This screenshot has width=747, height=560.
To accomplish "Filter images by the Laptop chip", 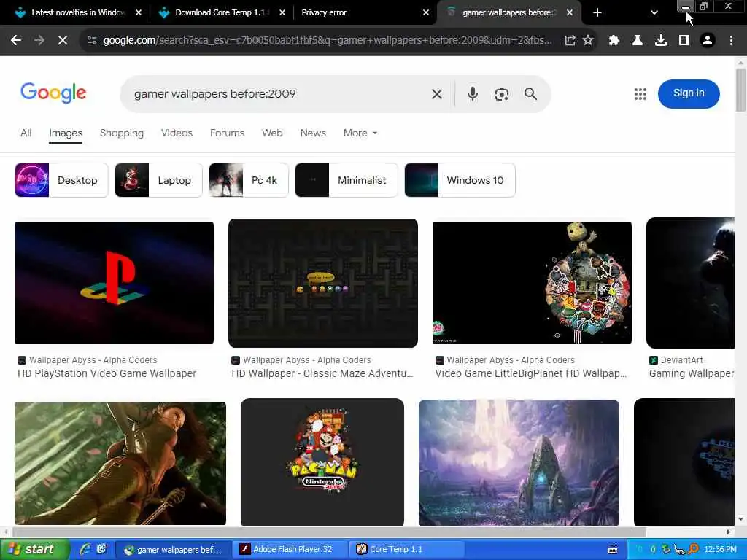I will [x=158, y=180].
